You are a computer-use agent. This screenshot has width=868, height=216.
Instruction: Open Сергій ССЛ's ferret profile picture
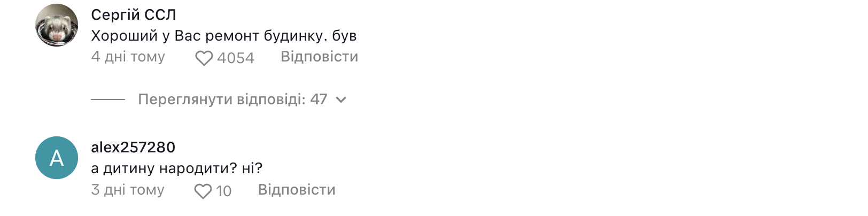pos(57,25)
